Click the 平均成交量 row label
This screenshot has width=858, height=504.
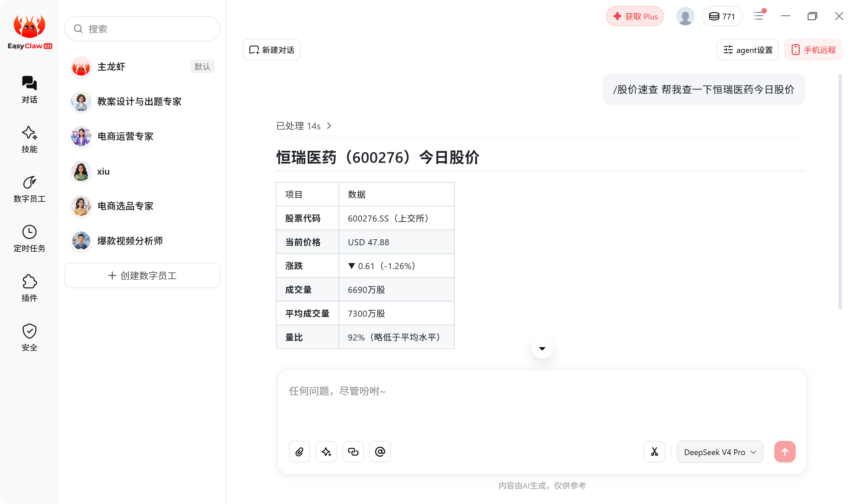point(307,313)
